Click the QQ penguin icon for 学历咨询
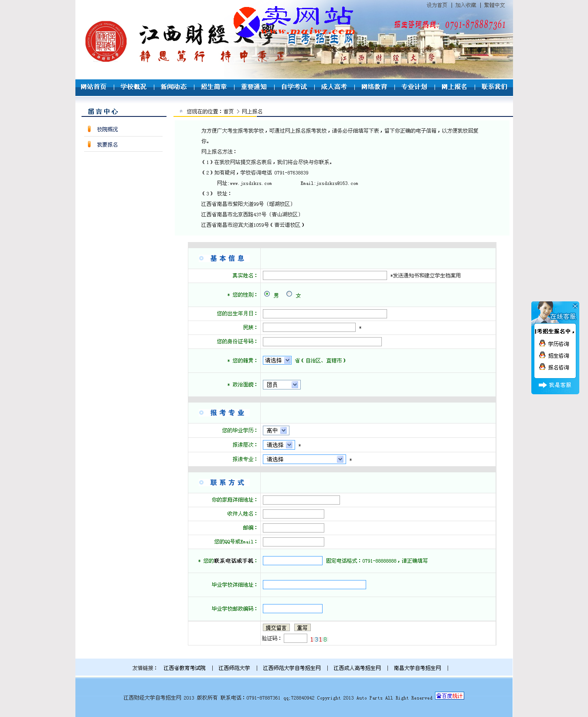 (542, 344)
